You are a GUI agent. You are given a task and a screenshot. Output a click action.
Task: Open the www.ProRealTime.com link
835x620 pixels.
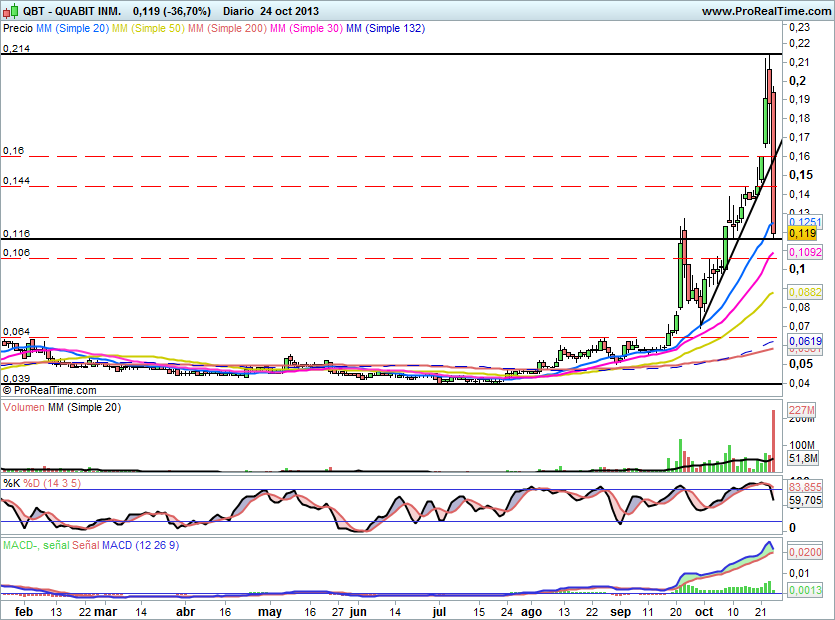coord(765,11)
